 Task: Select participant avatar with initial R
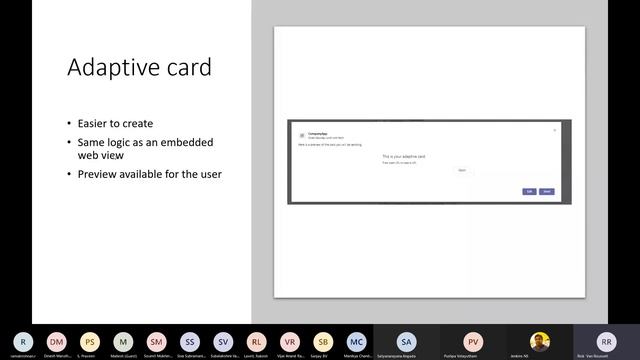click(x=23, y=342)
